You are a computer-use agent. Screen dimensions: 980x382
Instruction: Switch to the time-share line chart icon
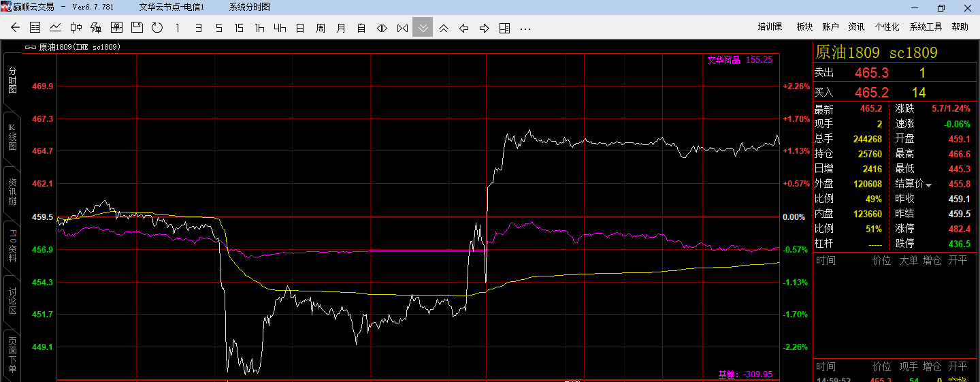55,28
